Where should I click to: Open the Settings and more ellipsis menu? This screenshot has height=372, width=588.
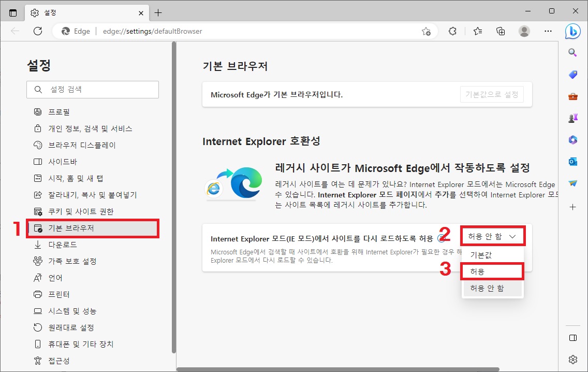(548, 31)
